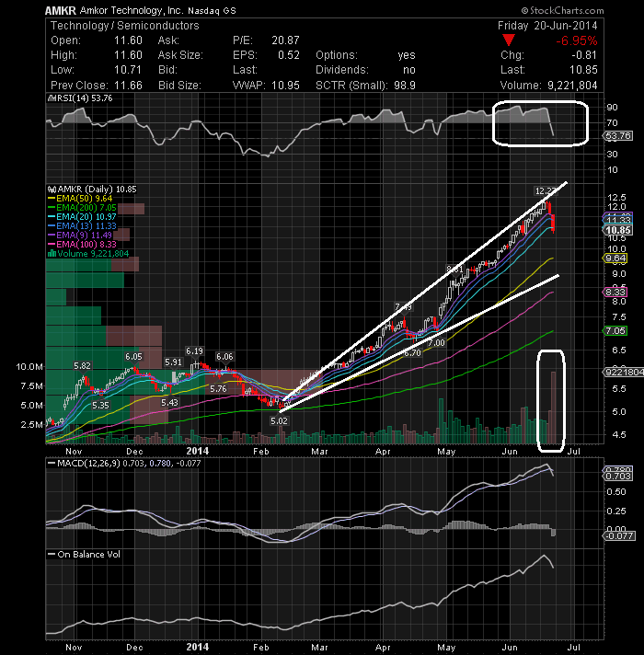This screenshot has height=655, width=644.
Task: Click the 53.76 tag on RSI axis
Action: pyautogui.click(x=619, y=136)
